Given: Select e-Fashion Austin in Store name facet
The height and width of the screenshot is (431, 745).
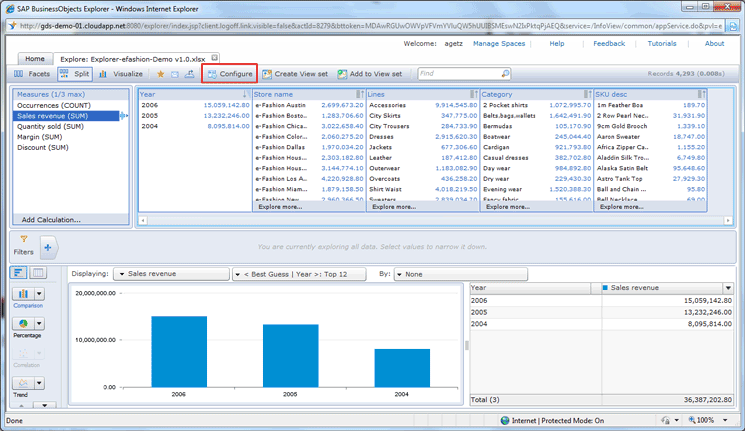Looking at the screenshot, I should (309, 105).
